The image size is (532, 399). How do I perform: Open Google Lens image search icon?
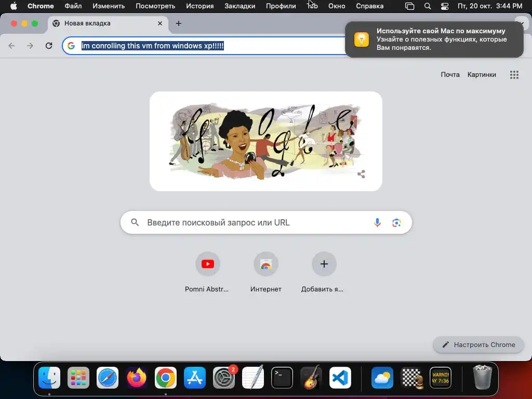(396, 222)
